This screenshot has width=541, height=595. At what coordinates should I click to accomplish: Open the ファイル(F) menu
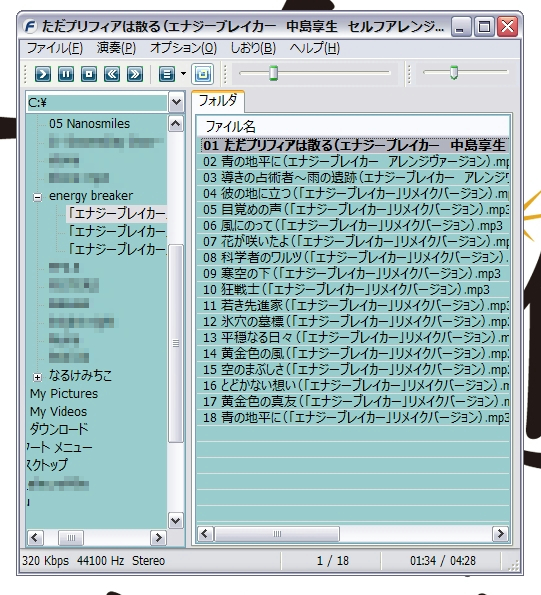pyautogui.click(x=55, y=48)
